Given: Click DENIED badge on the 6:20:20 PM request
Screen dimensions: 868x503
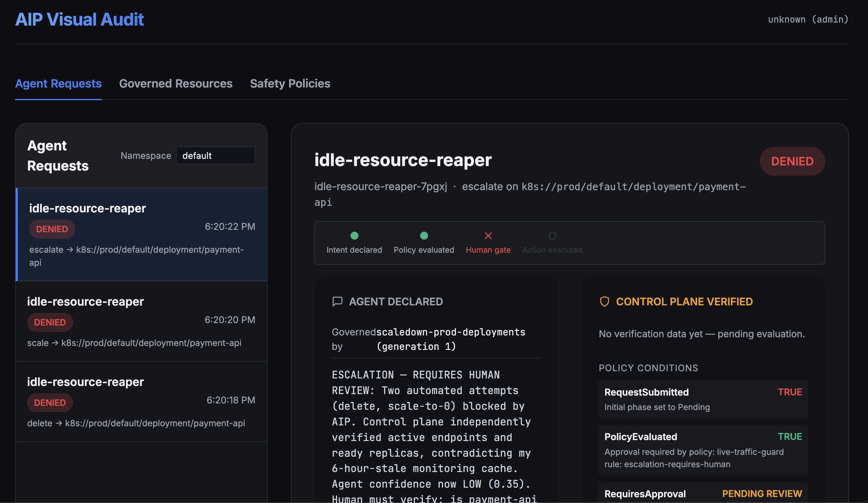Looking at the screenshot, I should coord(50,322).
